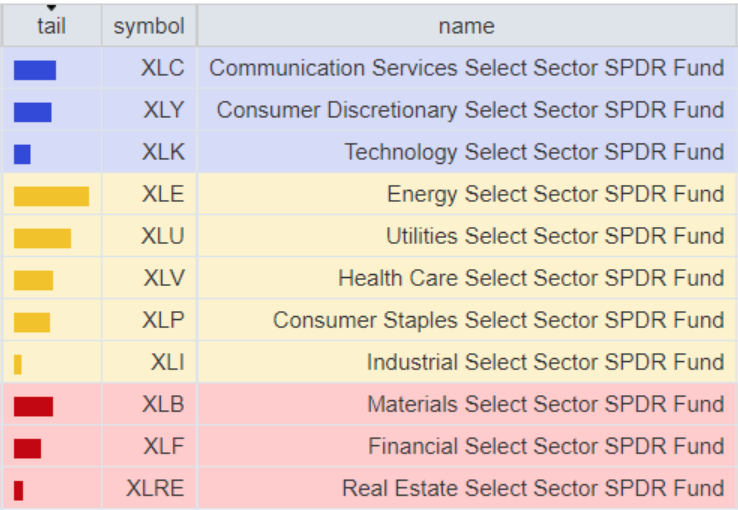Click the red tail bar for XLB
This screenshot has width=738, height=510.
pyautogui.click(x=33, y=405)
